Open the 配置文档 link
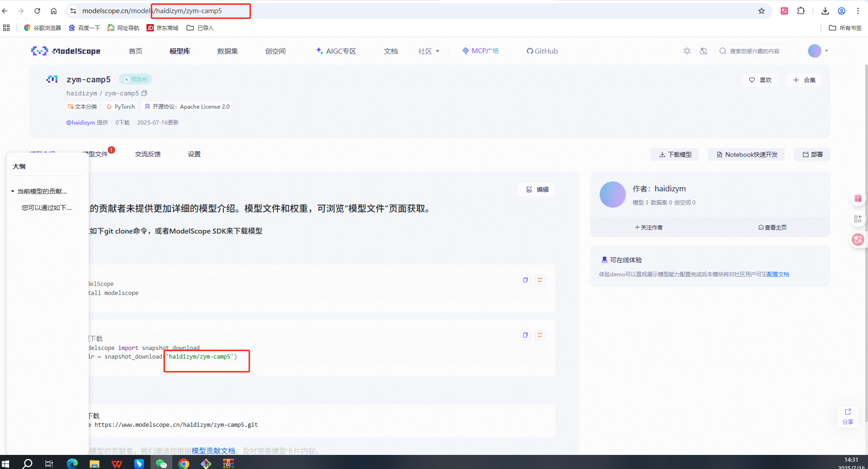 pos(778,274)
